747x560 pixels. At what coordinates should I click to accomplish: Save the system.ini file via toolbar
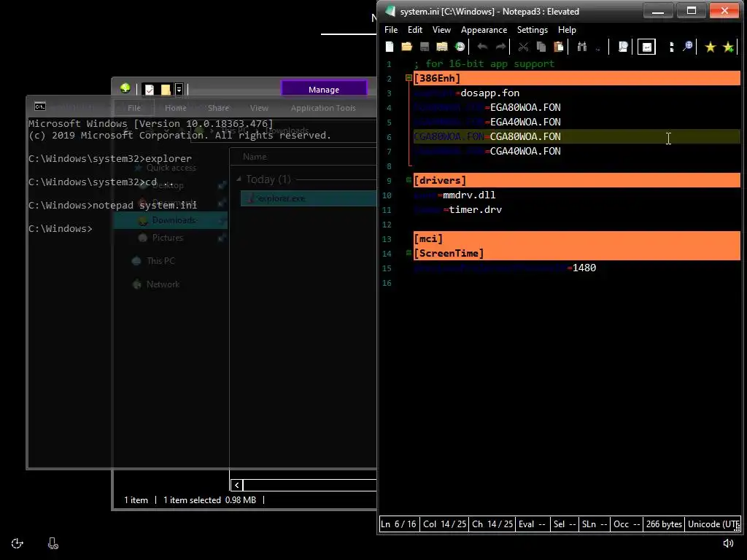click(x=424, y=47)
